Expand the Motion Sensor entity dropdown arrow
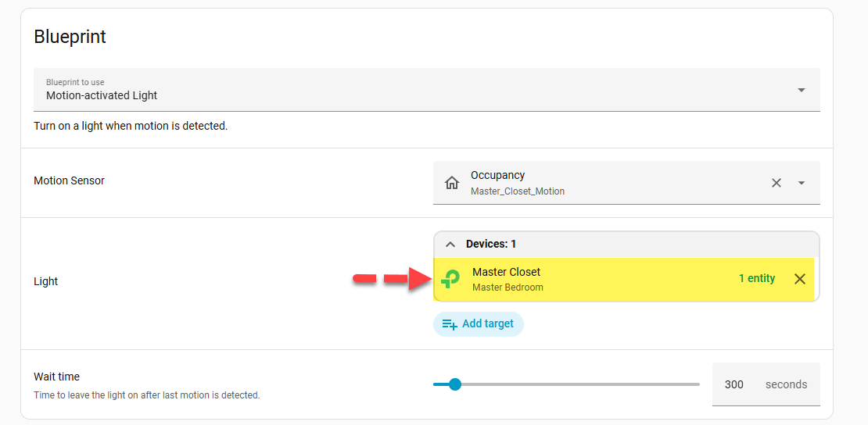Image resolution: width=868 pixels, height=425 pixels. tap(801, 183)
